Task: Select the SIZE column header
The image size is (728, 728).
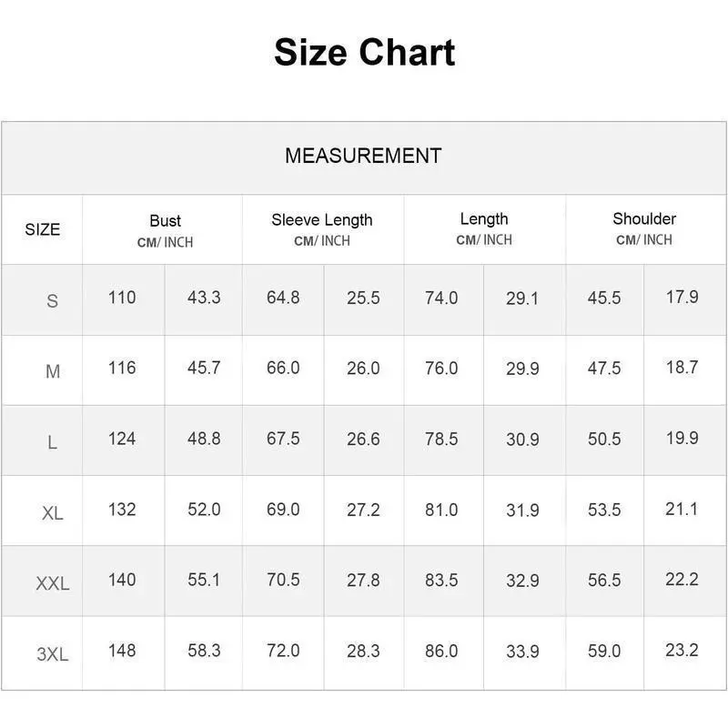Action: (x=43, y=229)
